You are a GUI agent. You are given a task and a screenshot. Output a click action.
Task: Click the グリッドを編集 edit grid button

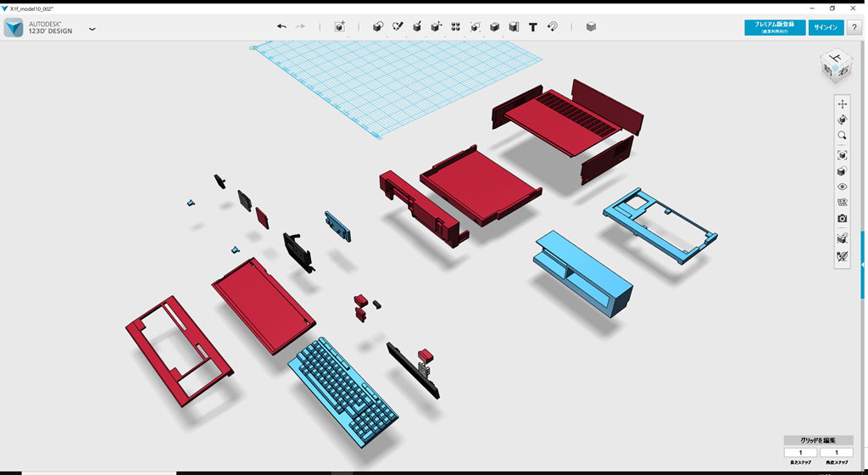[817, 440]
